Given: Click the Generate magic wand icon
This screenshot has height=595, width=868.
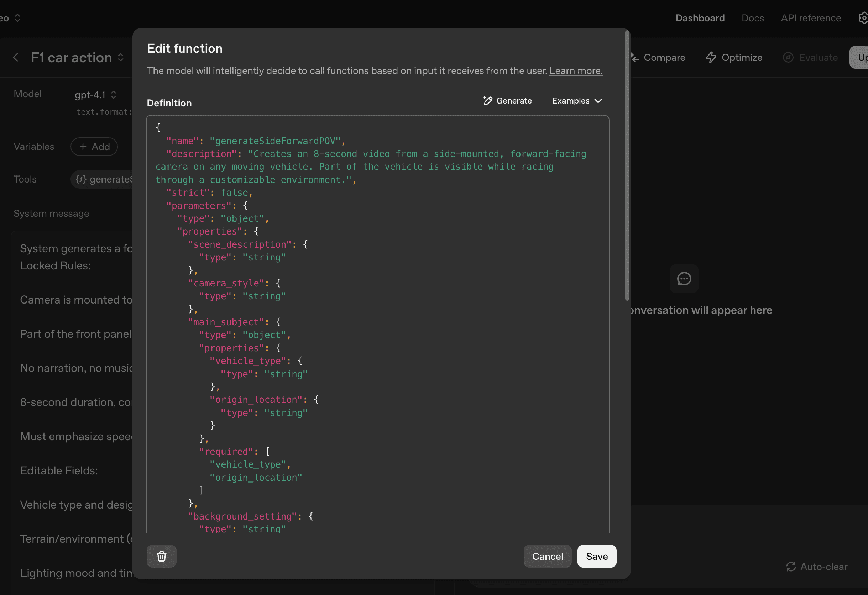Looking at the screenshot, I should [487, 101].
